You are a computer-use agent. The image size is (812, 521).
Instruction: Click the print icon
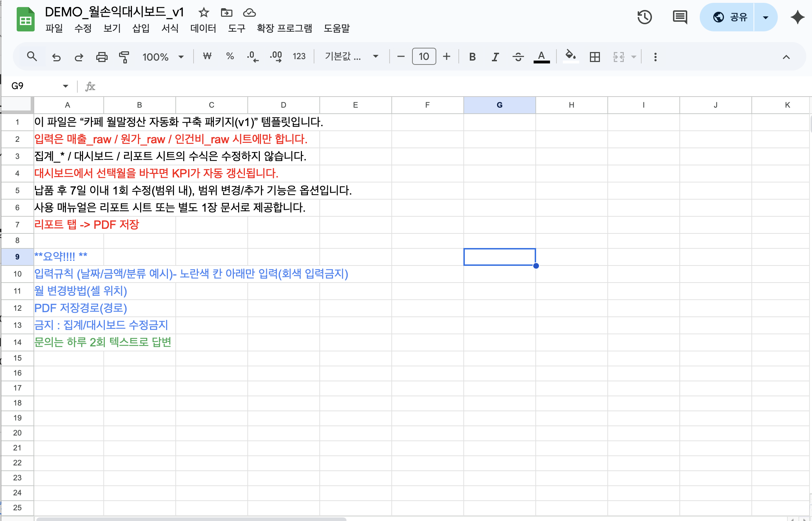[102, 57]
